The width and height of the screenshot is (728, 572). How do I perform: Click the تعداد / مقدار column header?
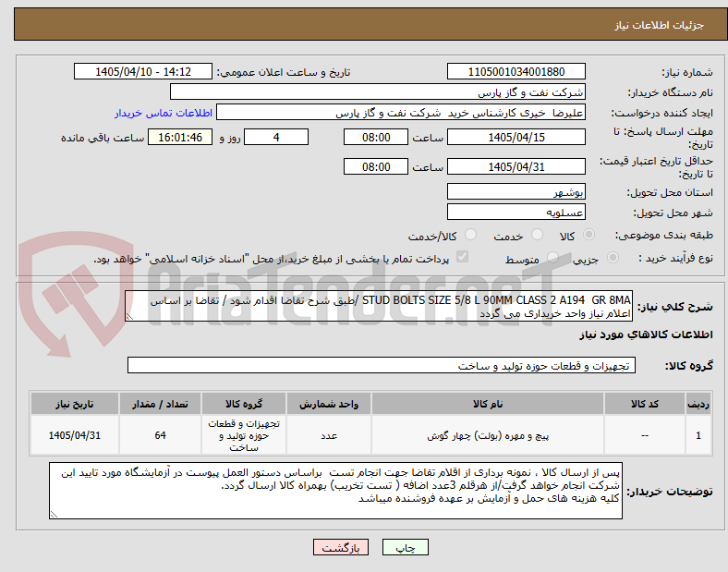pos(160,404)
